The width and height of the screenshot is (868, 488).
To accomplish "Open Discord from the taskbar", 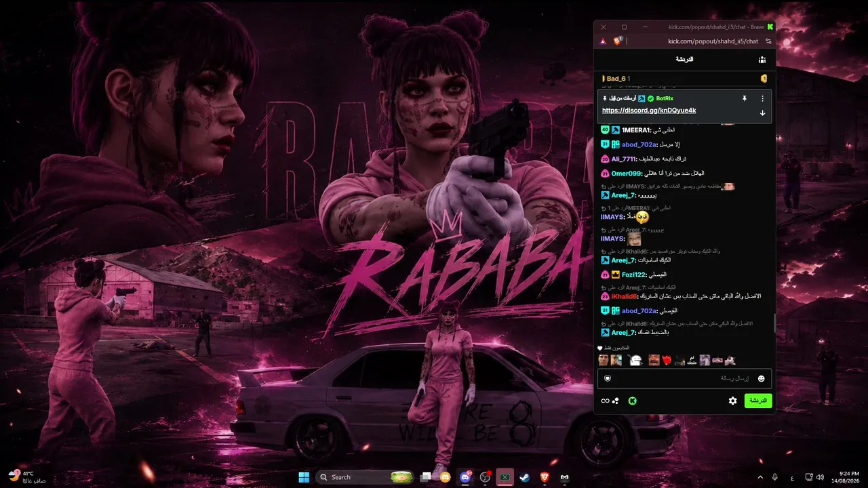I will coord(465,477).
